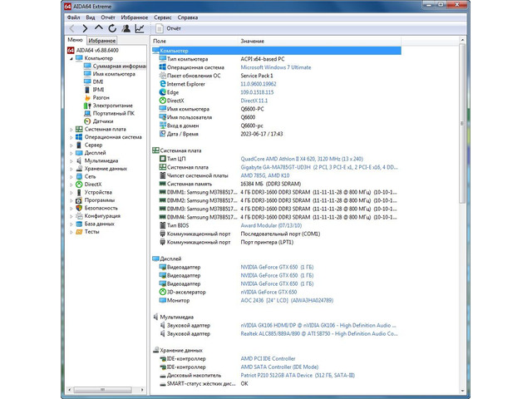Click the tree panel horizontal scrollbar thumb

point(103,390)
